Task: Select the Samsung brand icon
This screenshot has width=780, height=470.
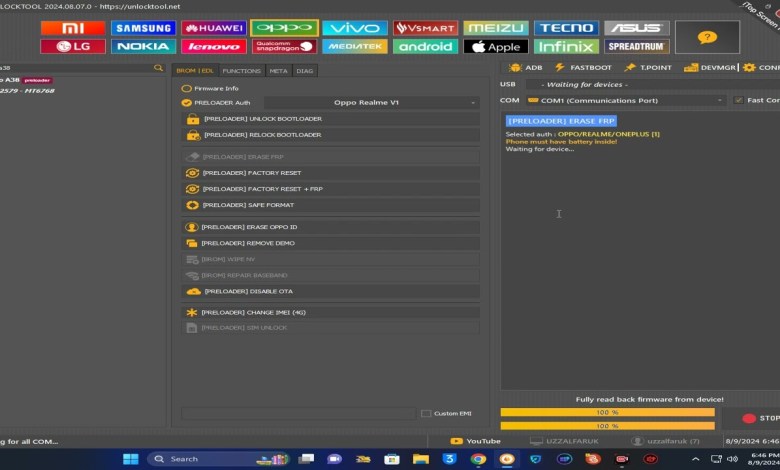Action: [143, 28]
